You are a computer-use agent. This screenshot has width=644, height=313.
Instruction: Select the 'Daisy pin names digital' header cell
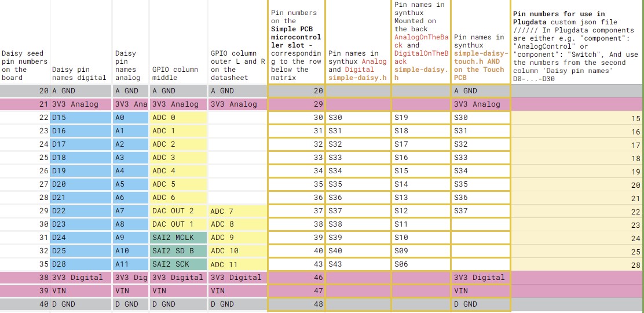pyautogui.click(x=81, y=42)
